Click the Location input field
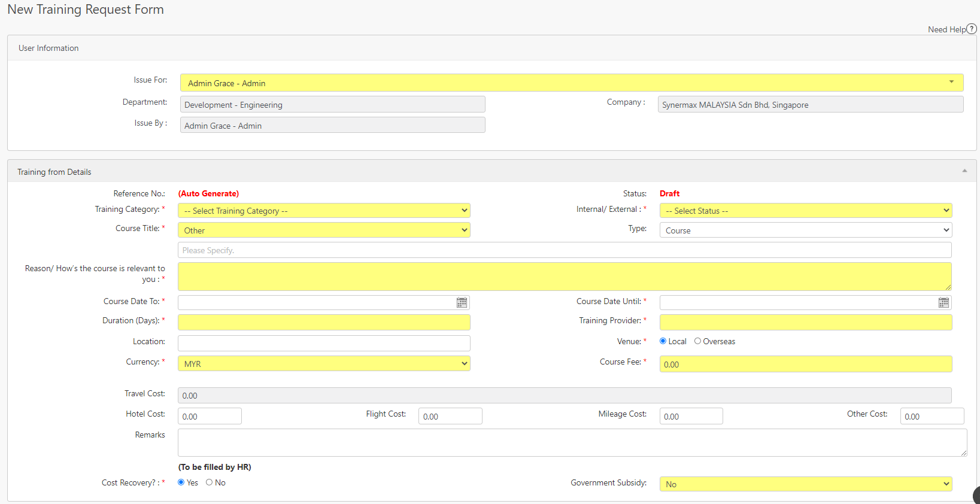Screen dimensions: 980x504 (324, 343)
